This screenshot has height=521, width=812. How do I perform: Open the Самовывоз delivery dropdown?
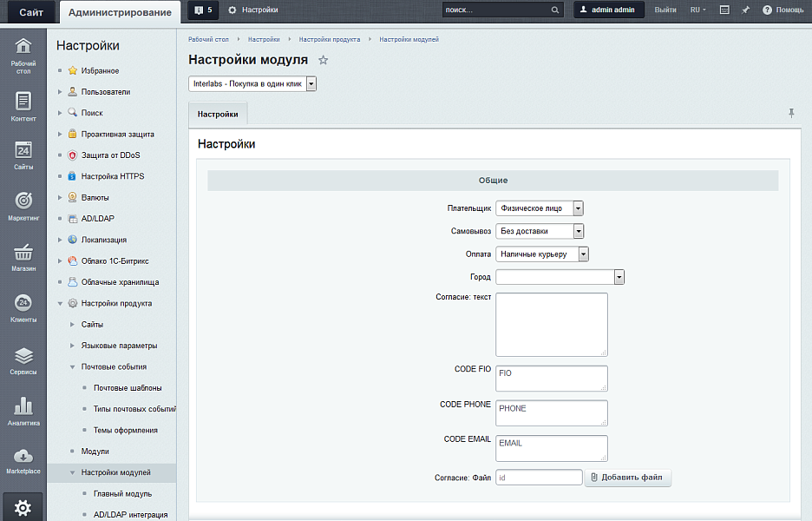click(539, 231)
